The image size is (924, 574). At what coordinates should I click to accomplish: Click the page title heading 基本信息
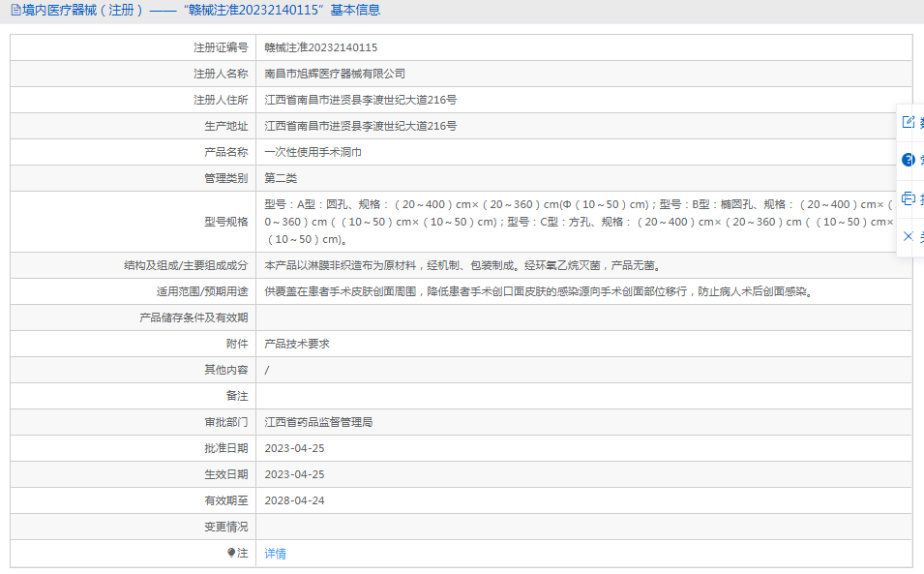coord(355,10)
